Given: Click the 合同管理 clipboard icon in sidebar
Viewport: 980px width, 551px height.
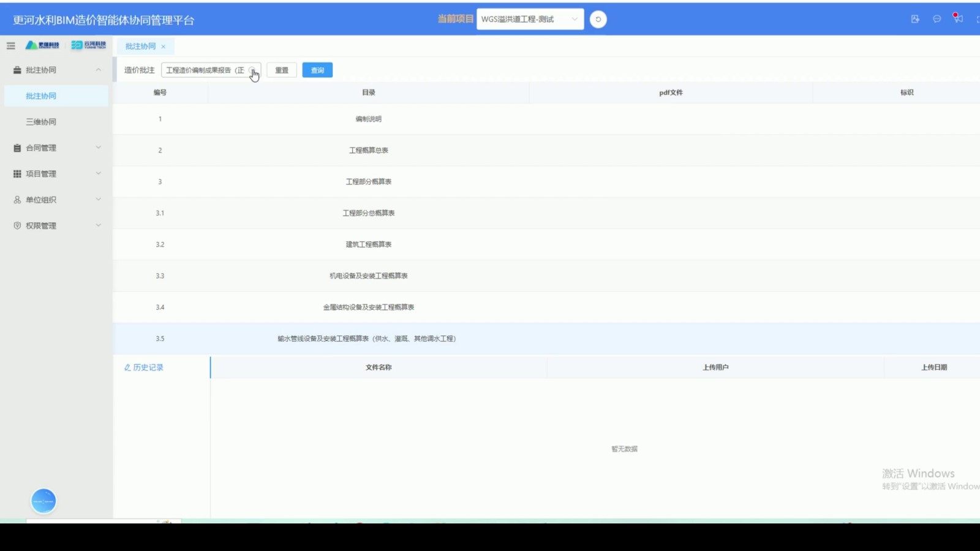Looking at the screenshot, I should 17,148.
